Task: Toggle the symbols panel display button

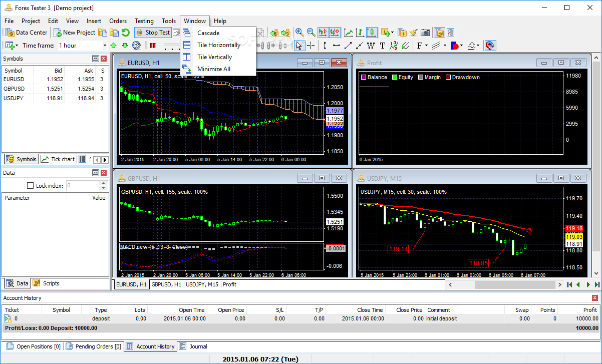Action: (x=439, y=33)
